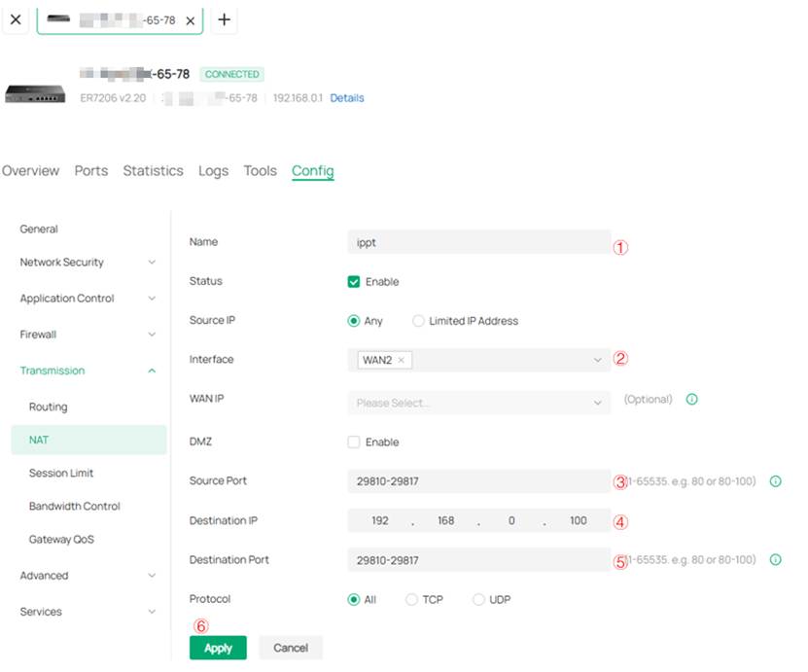Close the panel with the X icon
The image size is (808, 672).
[x=16, y=19]
